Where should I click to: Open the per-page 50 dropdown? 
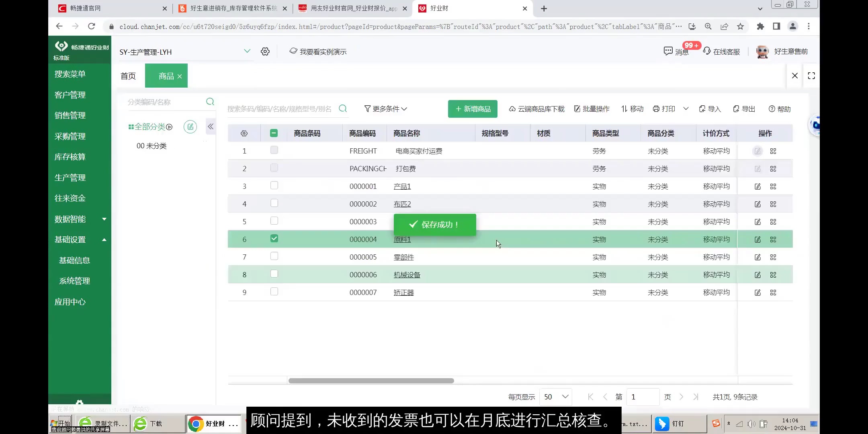555,397
